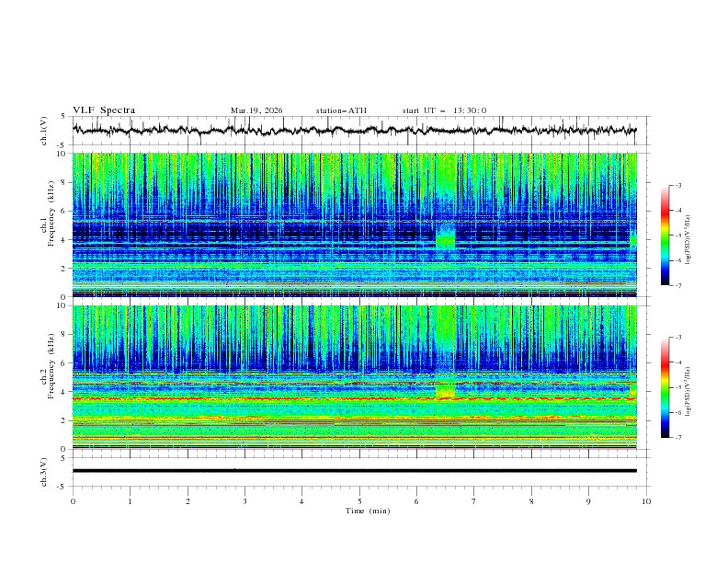Click time axis tick label "9"
Screen dimensions: 728x563
[x=588, y=501]
